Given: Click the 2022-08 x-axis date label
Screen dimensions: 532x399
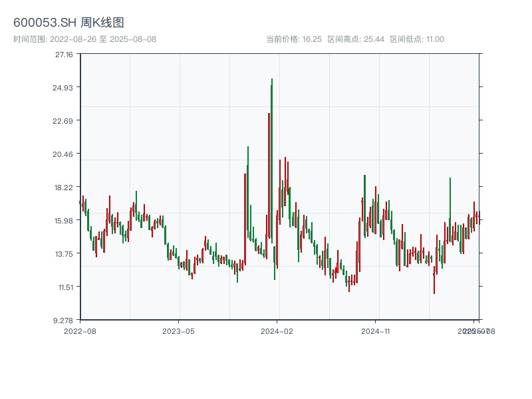Looking at the screenshot, I should (80, 331).
